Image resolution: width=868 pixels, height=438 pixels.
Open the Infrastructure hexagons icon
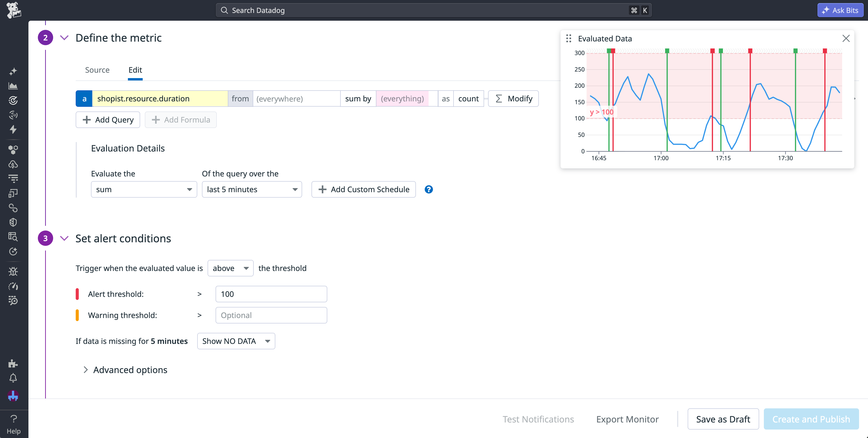pos(13,149)
